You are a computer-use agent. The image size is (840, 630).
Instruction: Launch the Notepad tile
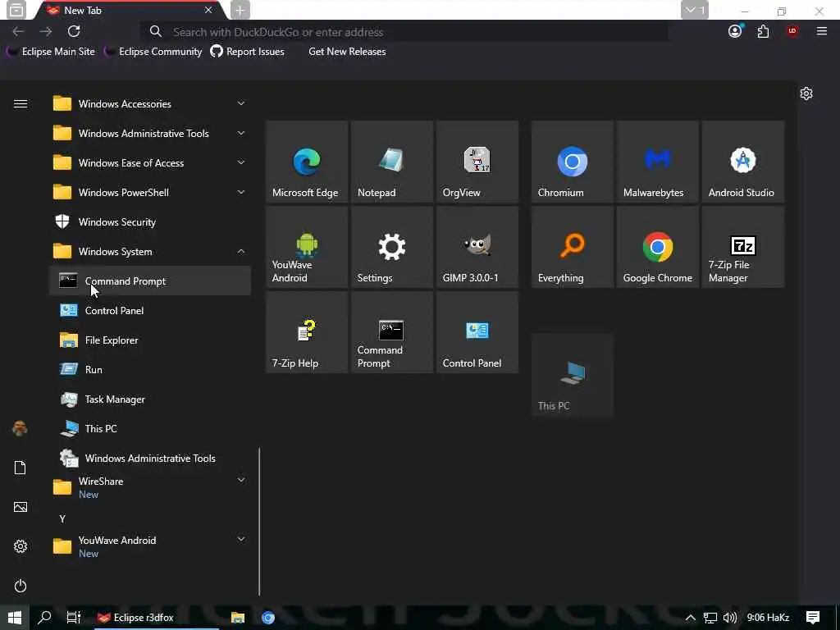click(392, 162)
